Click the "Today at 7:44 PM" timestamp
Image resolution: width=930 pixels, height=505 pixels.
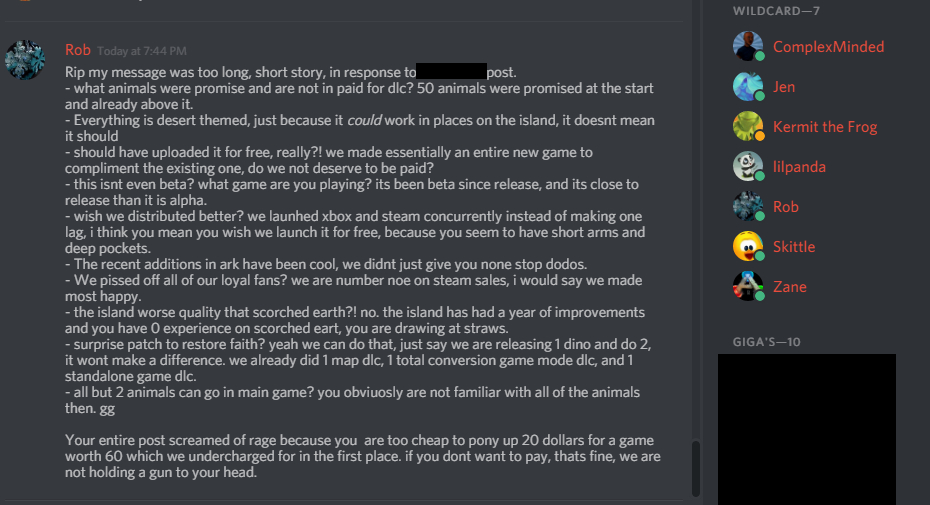coord(142,51)
